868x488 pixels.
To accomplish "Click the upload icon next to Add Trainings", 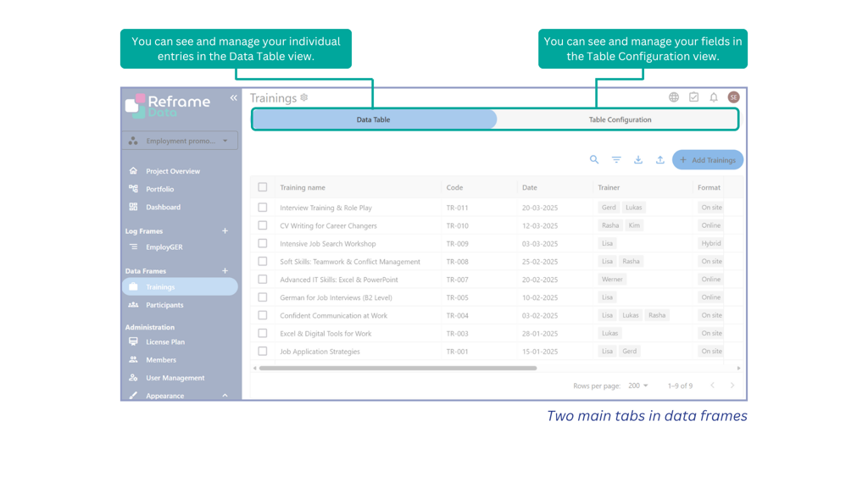I will (x=660, y=160).
